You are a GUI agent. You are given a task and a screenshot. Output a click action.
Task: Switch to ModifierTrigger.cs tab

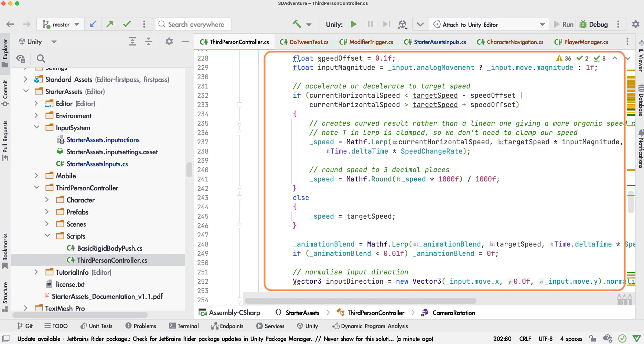(366, 42)
